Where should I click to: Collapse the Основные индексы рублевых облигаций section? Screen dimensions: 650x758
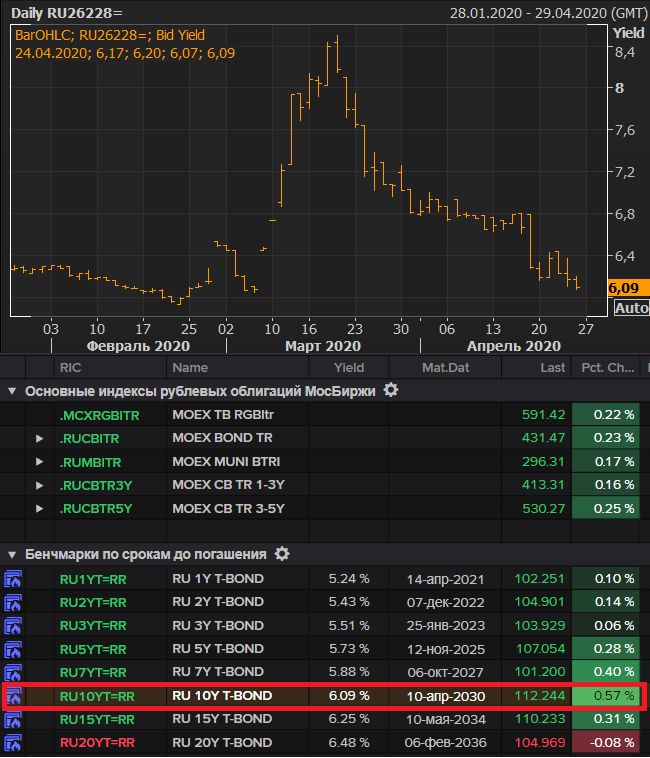(11, 391)
